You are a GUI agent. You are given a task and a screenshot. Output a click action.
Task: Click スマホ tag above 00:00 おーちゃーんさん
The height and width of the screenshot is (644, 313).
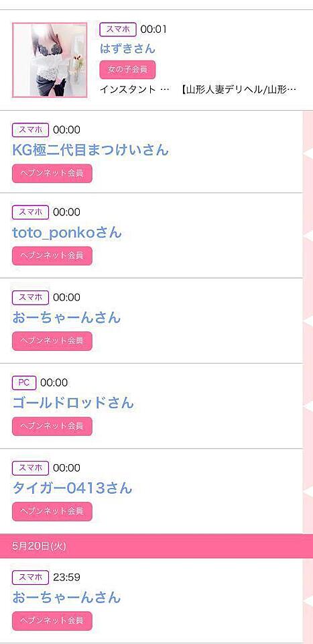coord(30,297)
